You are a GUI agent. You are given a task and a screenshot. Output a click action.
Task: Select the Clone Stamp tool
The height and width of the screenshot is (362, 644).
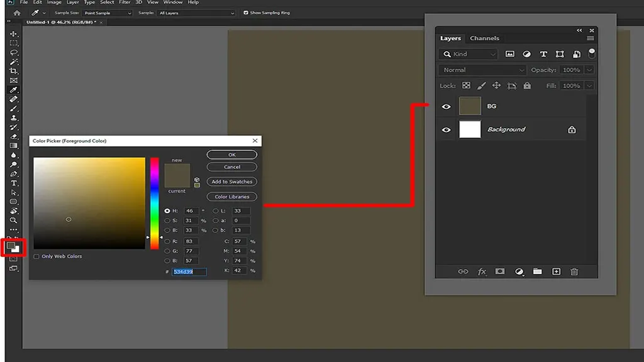(14, 118)
